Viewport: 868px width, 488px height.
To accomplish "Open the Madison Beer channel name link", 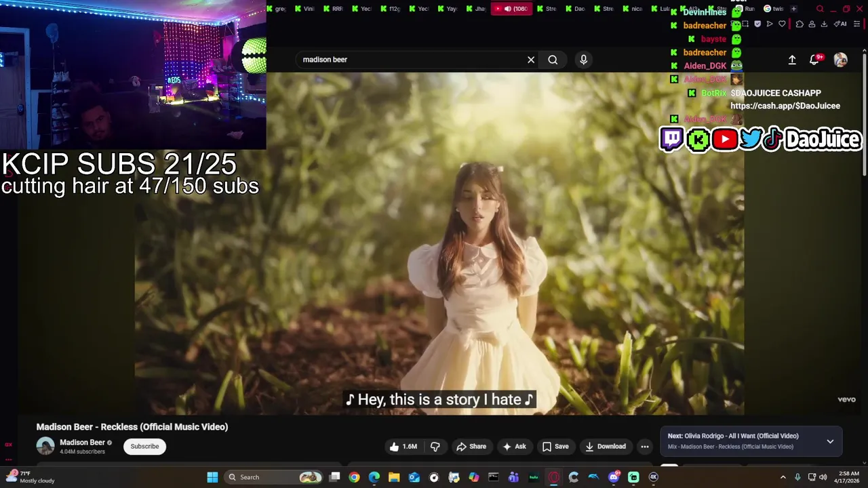I will [82, 443].
